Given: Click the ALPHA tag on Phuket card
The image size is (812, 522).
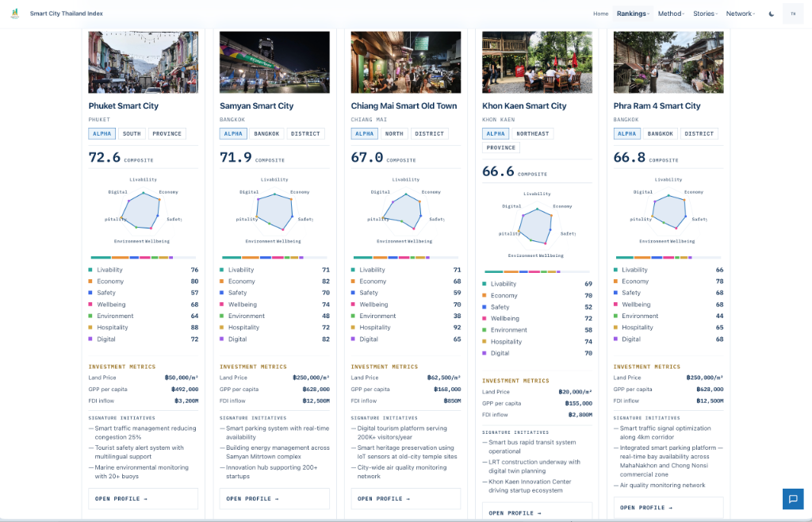Looking at the screenshot, I should 102,133.
